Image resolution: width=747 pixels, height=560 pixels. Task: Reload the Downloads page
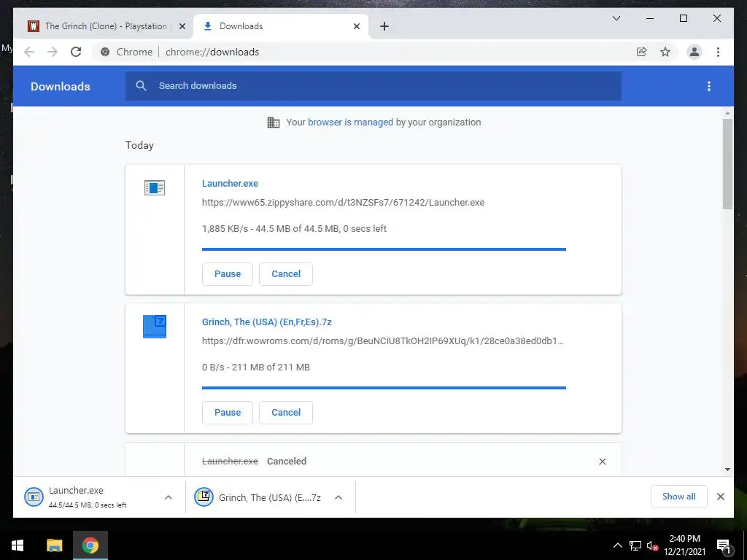pos(76,52)
